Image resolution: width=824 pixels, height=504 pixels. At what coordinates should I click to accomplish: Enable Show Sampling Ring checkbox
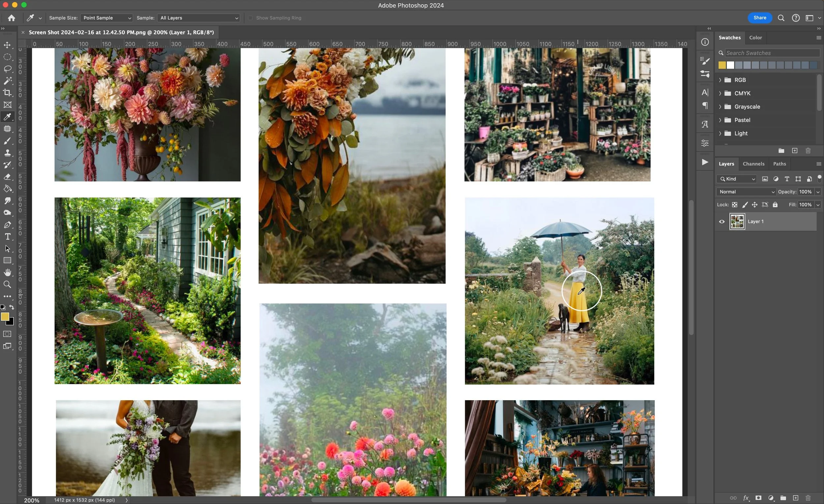pyautogui.click(x=250, y=18)
